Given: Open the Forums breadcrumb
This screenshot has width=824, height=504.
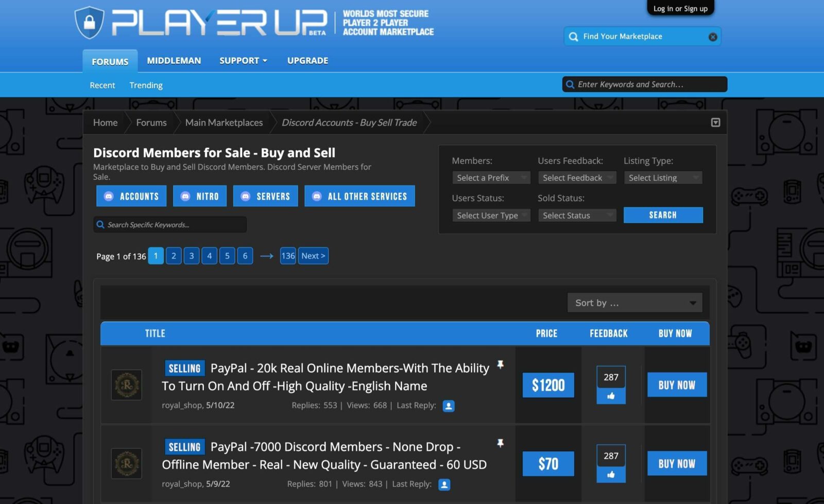Looking at the screenshot, I should pos(151,123).
